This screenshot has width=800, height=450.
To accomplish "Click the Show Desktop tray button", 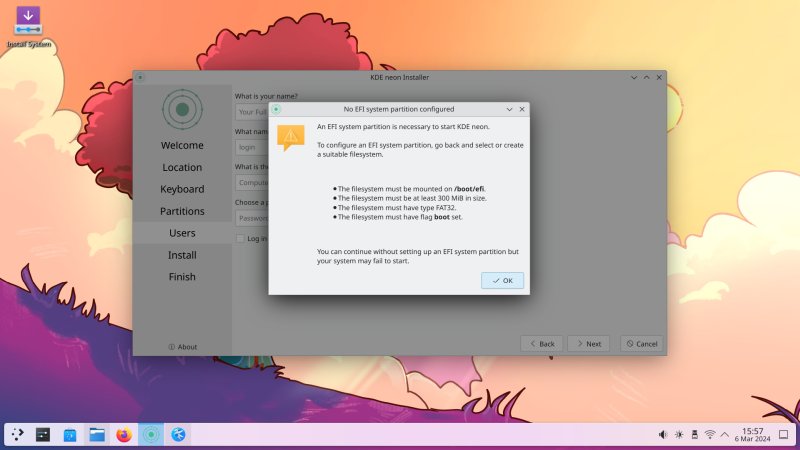I will point(784,435).
